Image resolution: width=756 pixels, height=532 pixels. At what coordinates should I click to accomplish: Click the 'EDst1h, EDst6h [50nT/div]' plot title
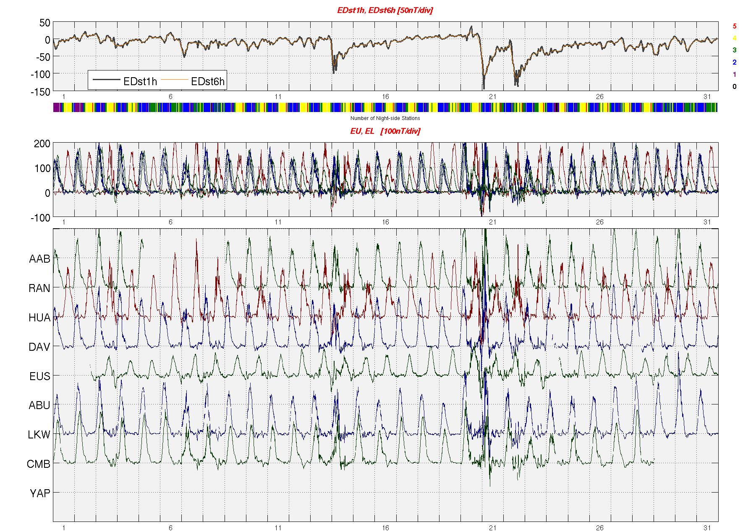(385, 10)
